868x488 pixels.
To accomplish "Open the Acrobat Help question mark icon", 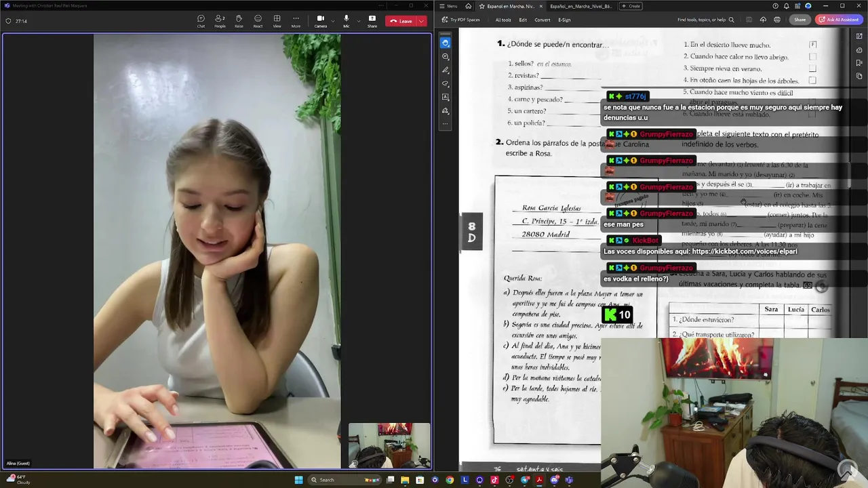I will [x=775, y=6].
